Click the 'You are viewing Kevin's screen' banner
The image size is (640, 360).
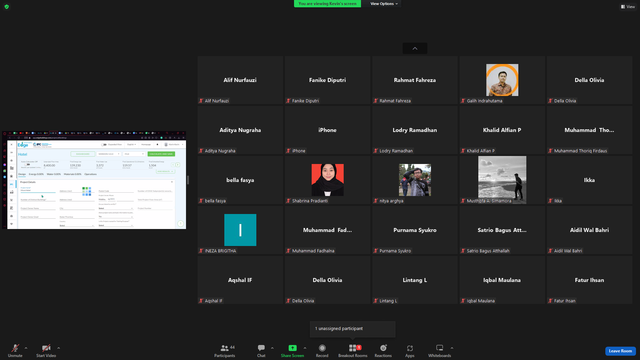click(x=327, y=4)
